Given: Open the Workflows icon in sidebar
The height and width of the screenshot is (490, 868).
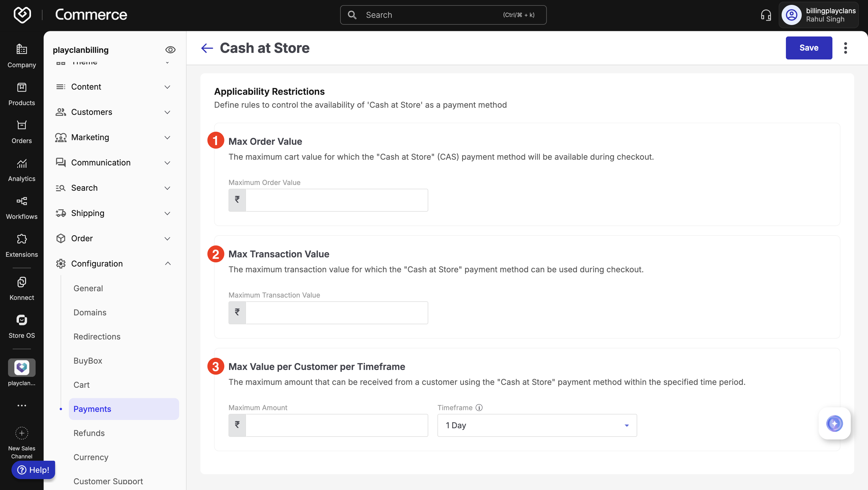Looking at the screenshot, I should click(22, 201).
